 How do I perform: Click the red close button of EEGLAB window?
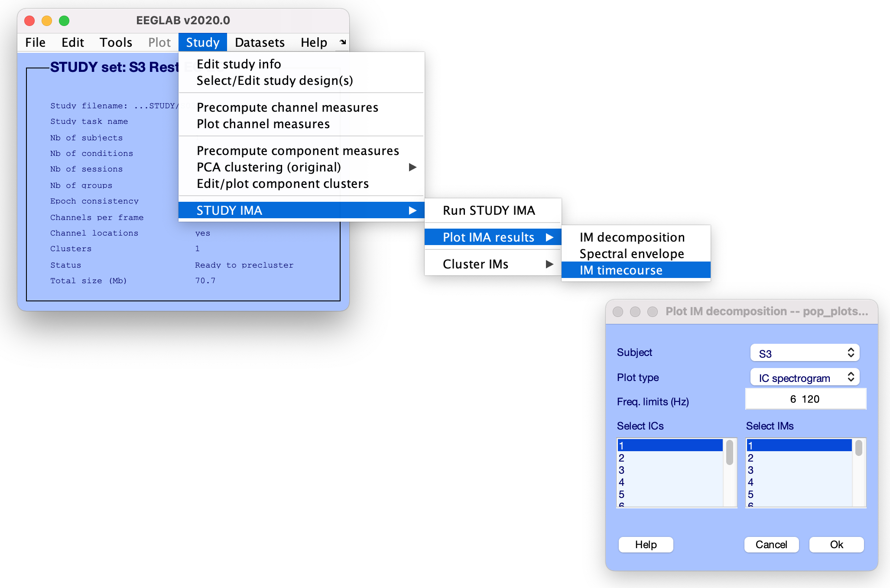click(29, 20)
